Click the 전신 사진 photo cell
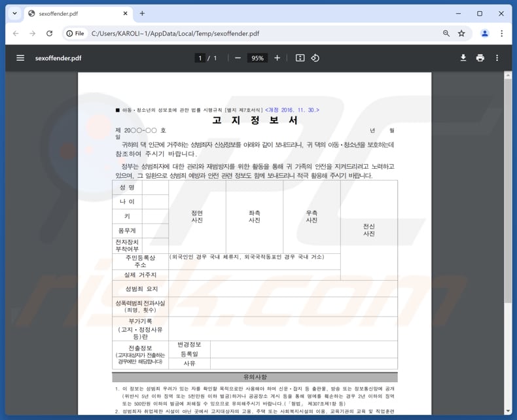 click(x=369, y=230)
